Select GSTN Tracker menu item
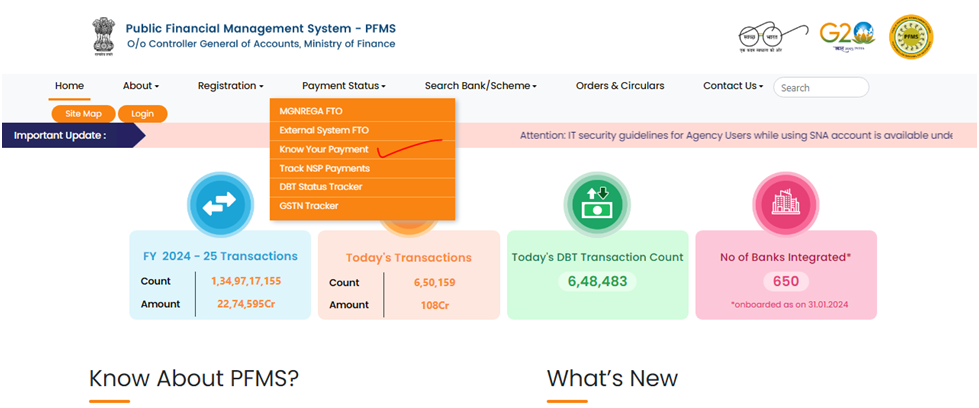Image resolution: width=979 pixels, height=408 pixels. 362,206
